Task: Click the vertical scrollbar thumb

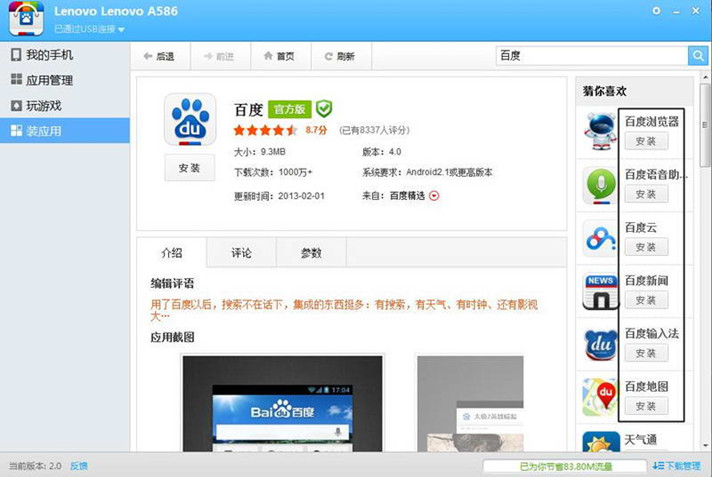Action: point(705,125)
